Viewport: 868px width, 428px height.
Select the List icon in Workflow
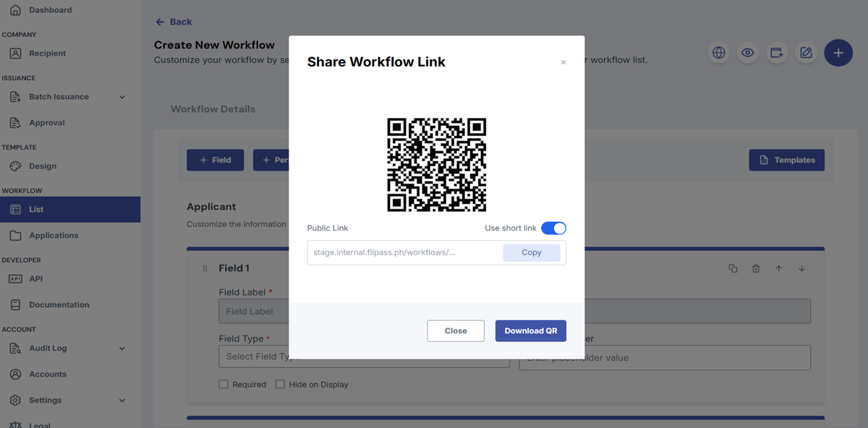[x=15, y=210]
